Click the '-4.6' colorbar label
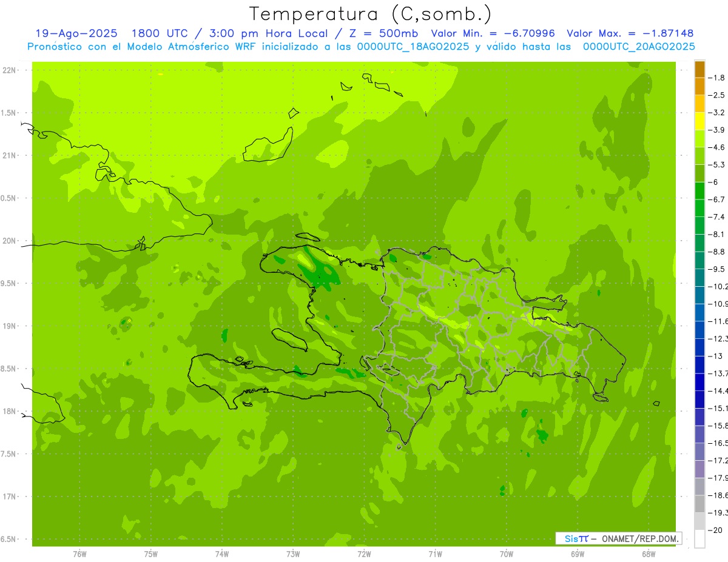728x562 pixels. (x=718, y=147)
